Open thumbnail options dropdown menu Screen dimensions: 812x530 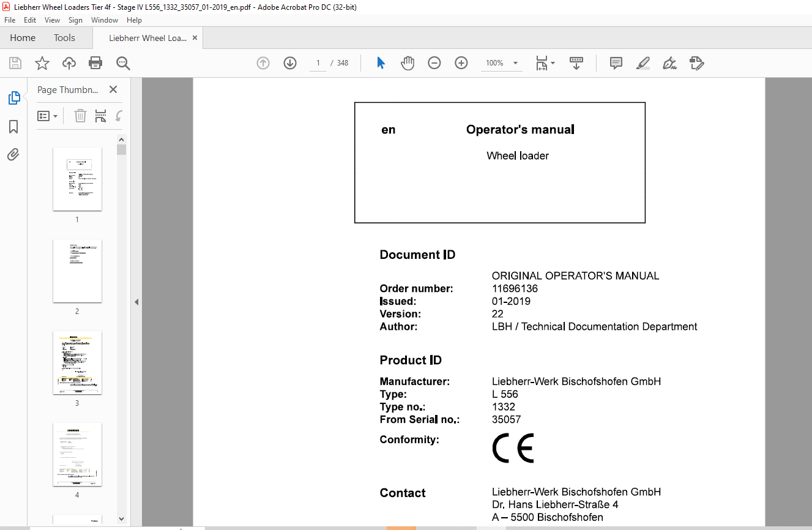[x=48, y=116]
